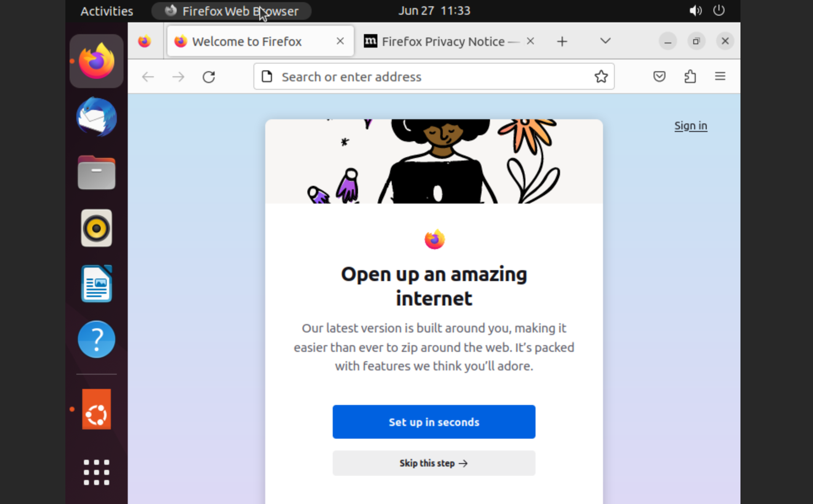Click the Set up in seconds button
Image resolution: width=813 pixels, height=504 pixels.
(x=434, y=421)
